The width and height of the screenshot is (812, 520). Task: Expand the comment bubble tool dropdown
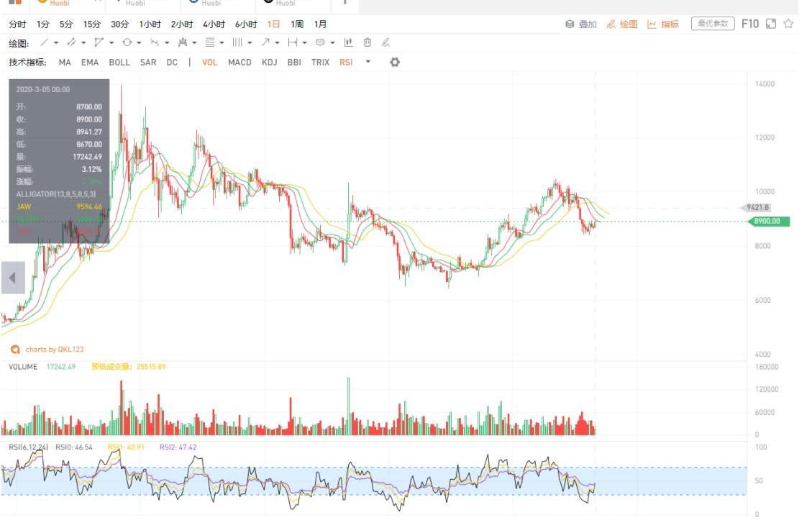[332, 43]
